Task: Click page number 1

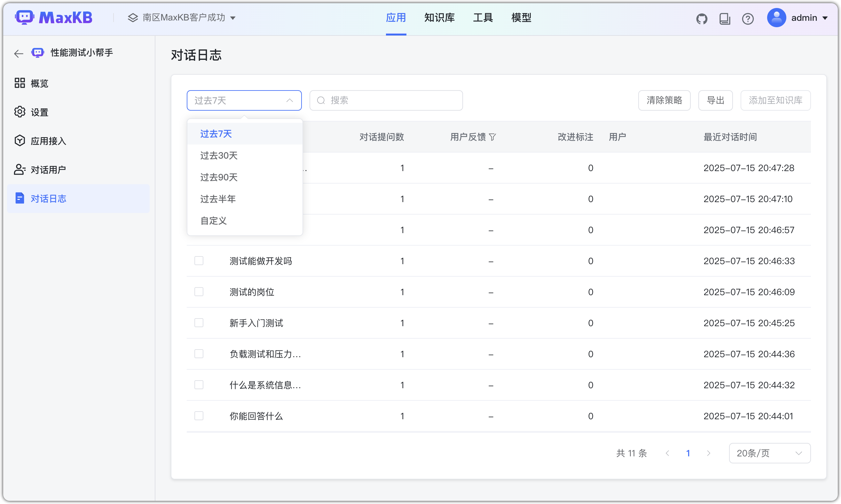Action: [x=688, y=453]
